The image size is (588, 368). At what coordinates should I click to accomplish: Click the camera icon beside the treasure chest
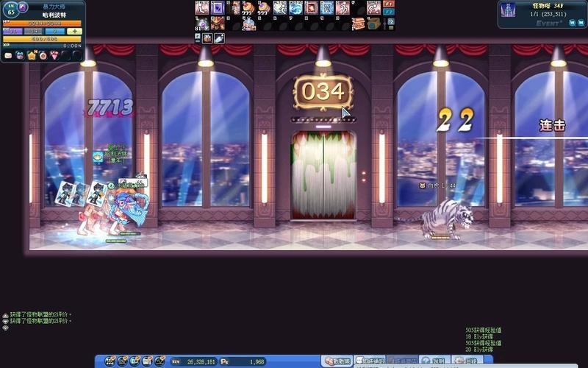(x=374, y=24)
